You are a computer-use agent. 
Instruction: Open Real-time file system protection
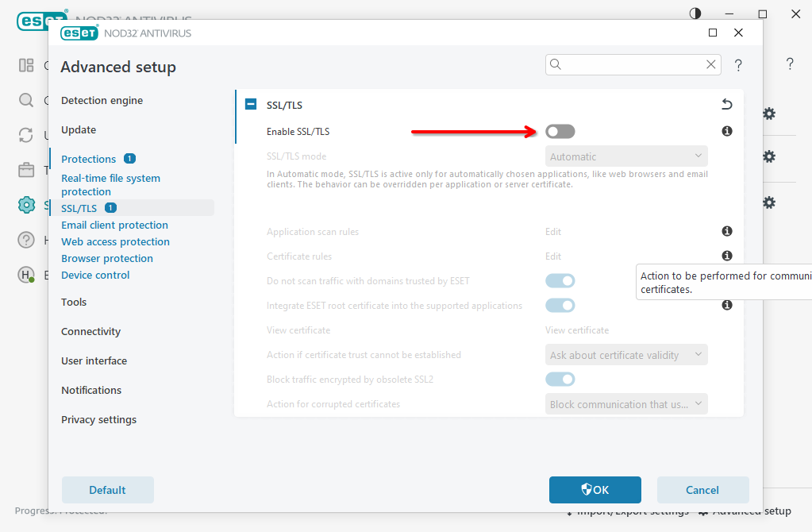(x=111, y=185)
